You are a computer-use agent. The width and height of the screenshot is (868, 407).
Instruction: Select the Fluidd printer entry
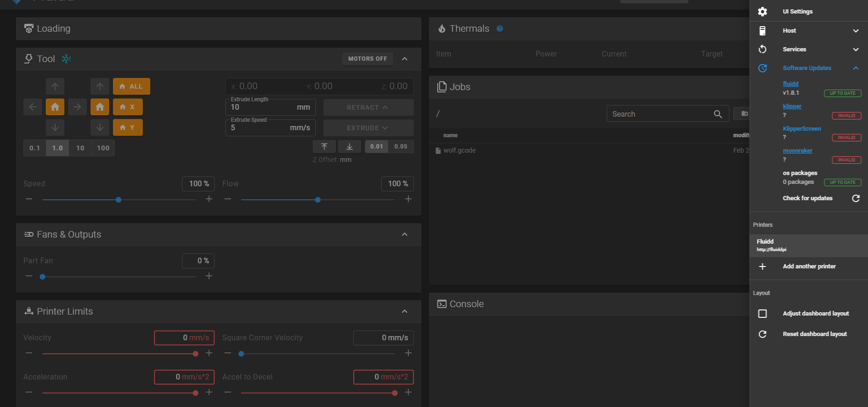[x=809, y=246]
